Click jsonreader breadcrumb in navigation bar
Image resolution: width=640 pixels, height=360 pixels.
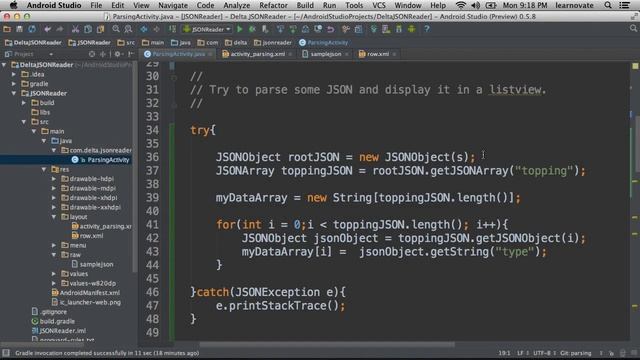273,42
